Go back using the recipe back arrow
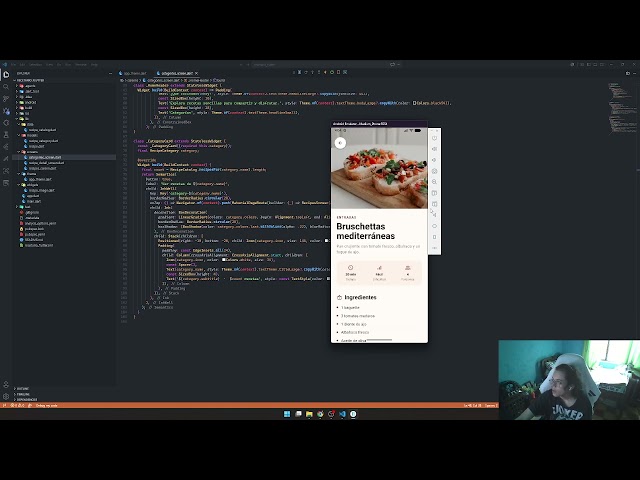This screenshot has width=640, height=480. click(x=340, y=143)
